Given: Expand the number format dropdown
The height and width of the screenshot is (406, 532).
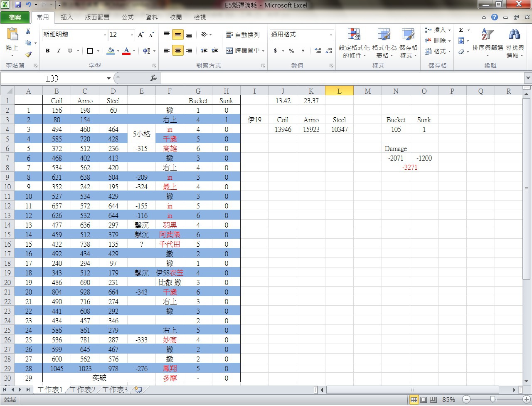Looking at the screenshot, I should click(x=331, y=35).
